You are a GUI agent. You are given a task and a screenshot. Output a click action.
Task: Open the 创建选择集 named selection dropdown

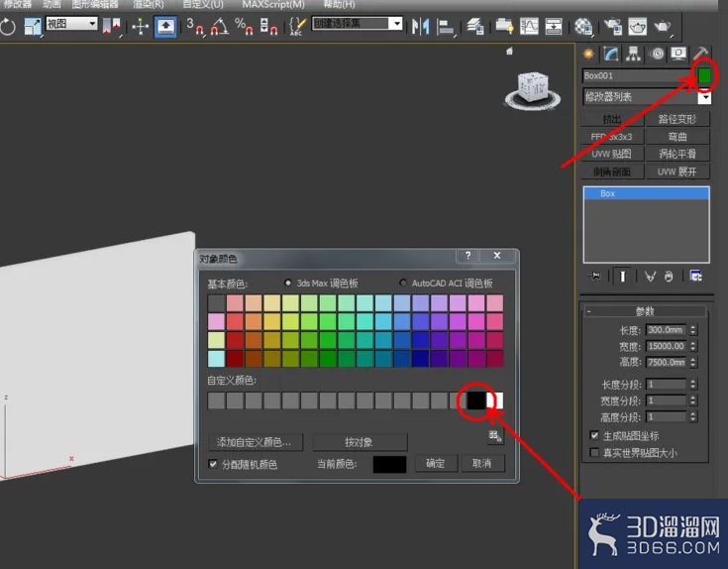357,23
